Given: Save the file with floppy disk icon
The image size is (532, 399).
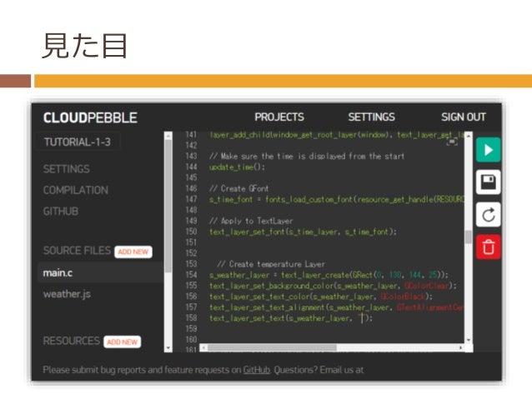Looking at the screenshot, I should [488, 182].
